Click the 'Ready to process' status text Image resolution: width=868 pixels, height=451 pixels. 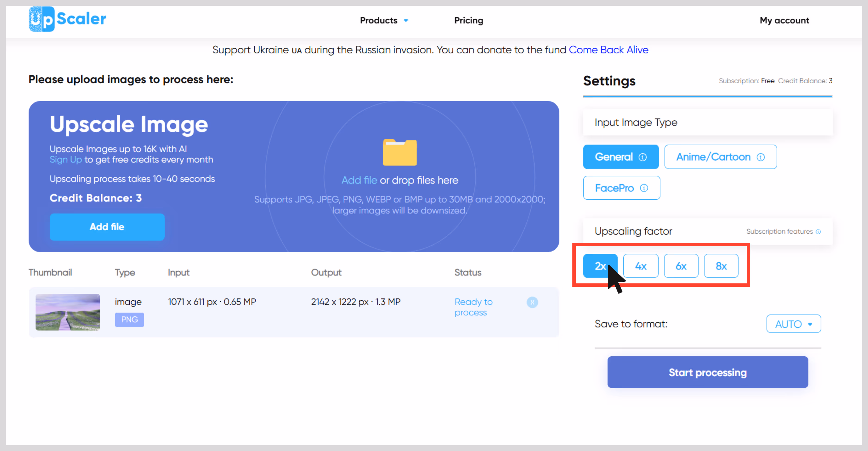[473, 307]
